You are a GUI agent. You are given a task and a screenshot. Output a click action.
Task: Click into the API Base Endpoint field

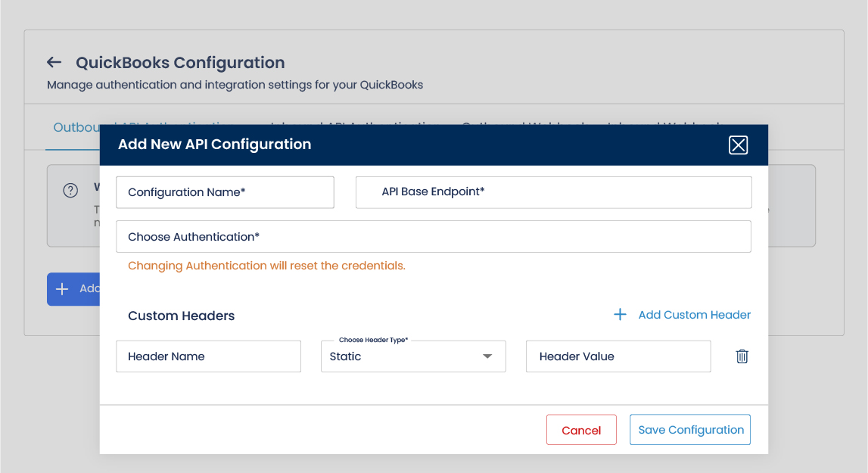(x=553, y=192)
